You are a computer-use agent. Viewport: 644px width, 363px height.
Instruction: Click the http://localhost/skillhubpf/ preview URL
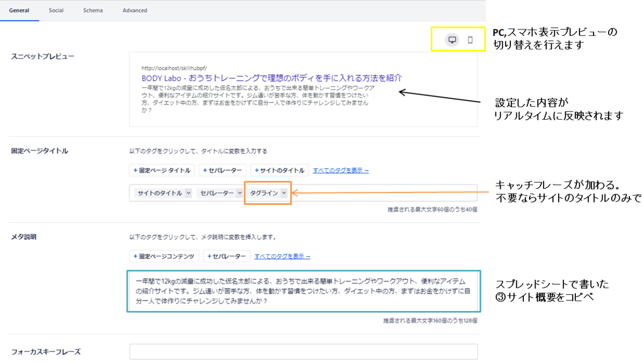174,68
